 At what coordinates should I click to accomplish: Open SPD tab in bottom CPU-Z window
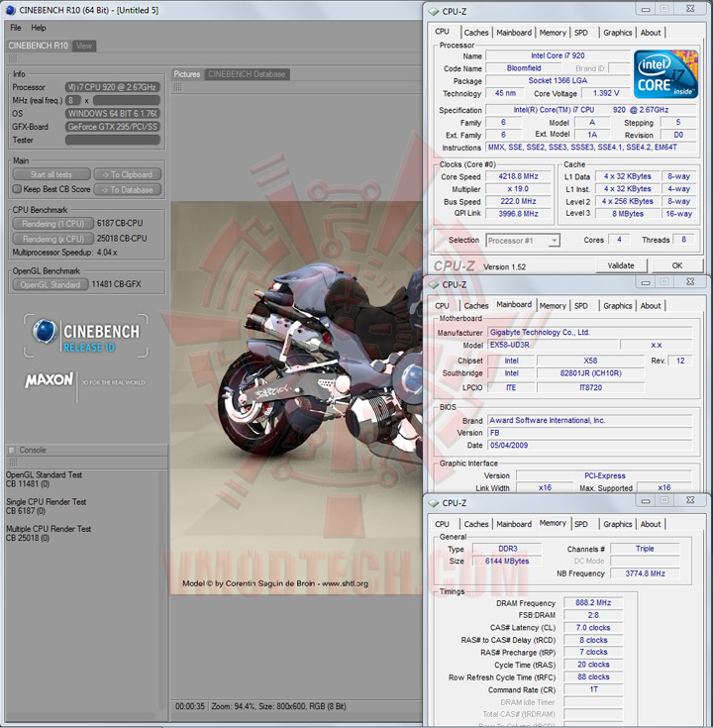[580, 524]
